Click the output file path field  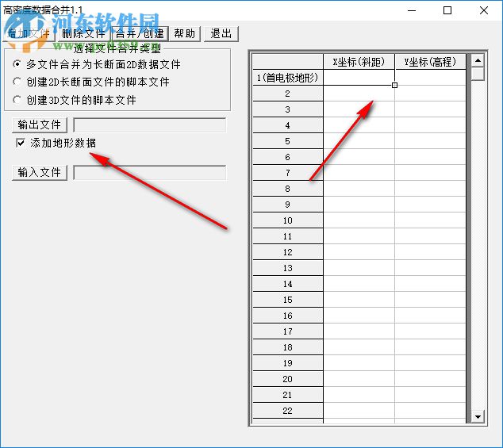click(x=150, y=124)
